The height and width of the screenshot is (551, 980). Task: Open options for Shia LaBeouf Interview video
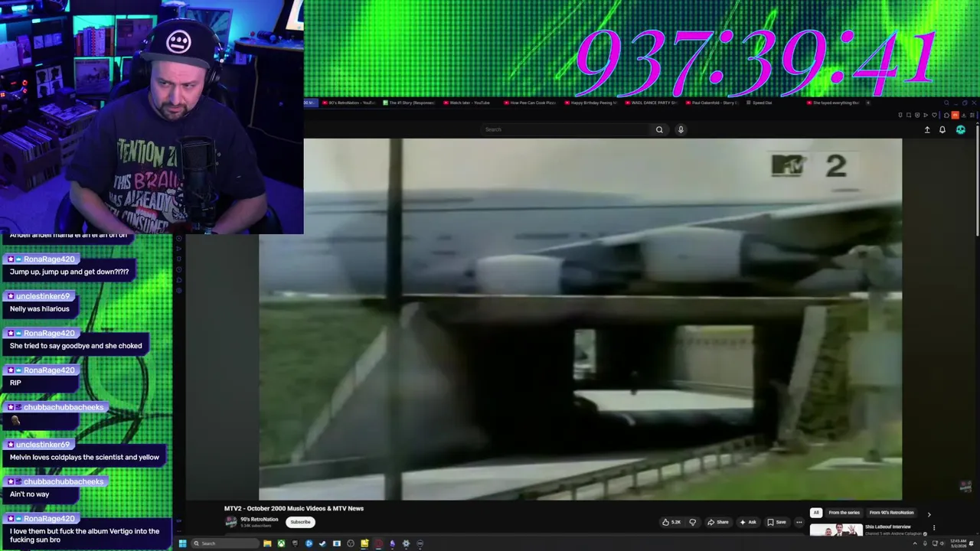coord(933,527)
